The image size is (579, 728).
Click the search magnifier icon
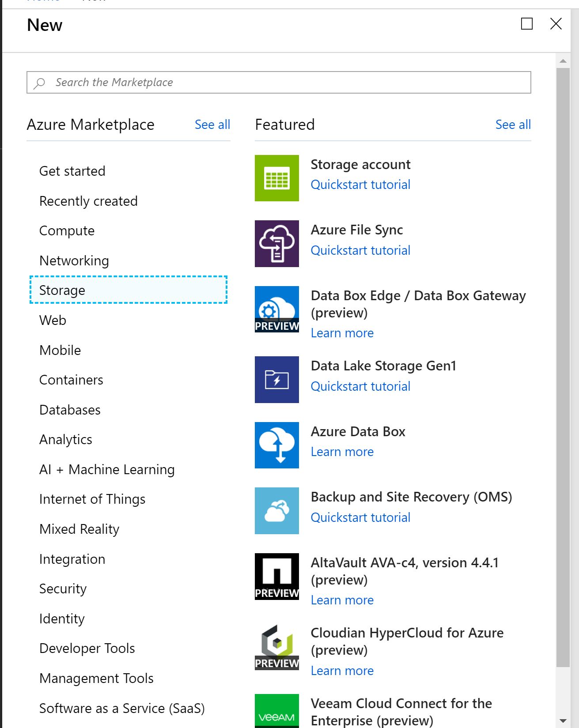(39, 83)
